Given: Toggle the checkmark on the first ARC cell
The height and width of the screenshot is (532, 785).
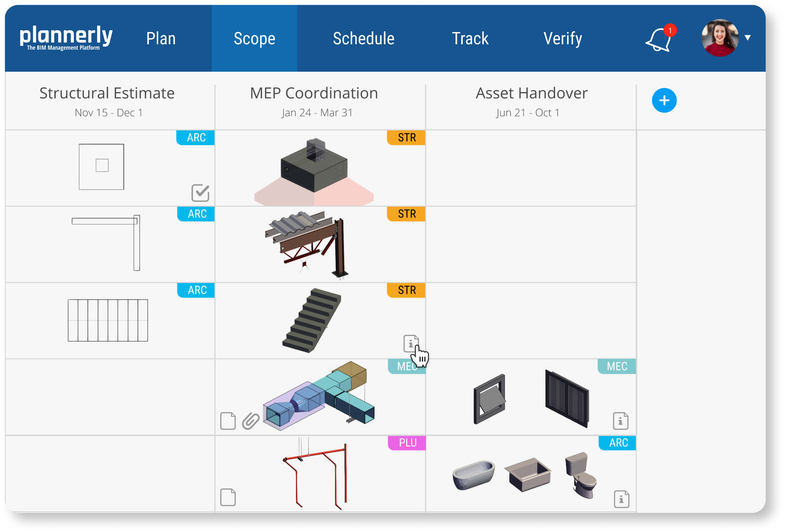Looking at the screenshot, I should (200, 192).
